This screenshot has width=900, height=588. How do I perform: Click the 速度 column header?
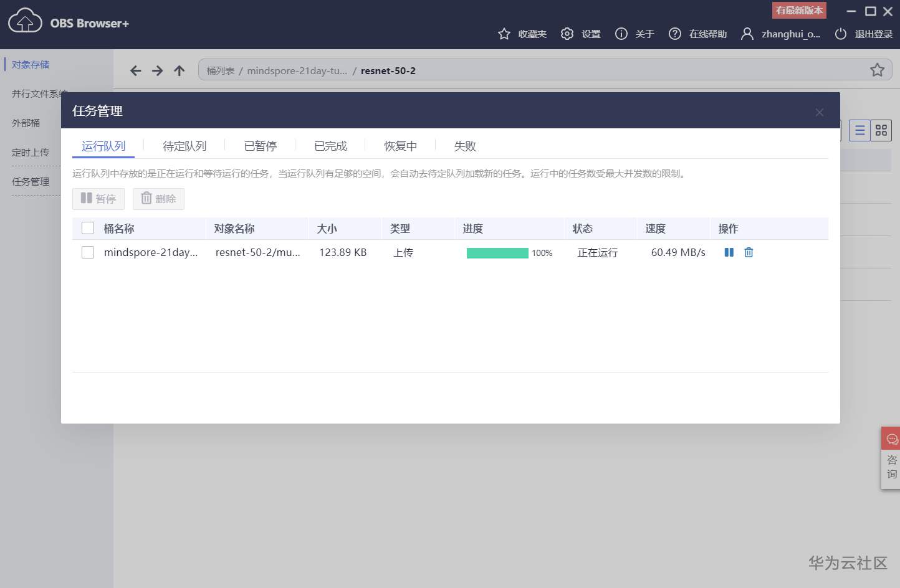point(656,229)
